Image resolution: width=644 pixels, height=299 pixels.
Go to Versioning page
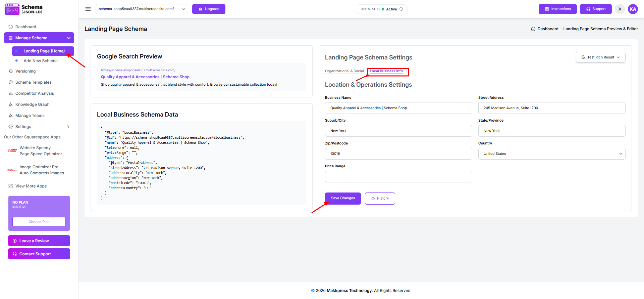coord(25,71)
